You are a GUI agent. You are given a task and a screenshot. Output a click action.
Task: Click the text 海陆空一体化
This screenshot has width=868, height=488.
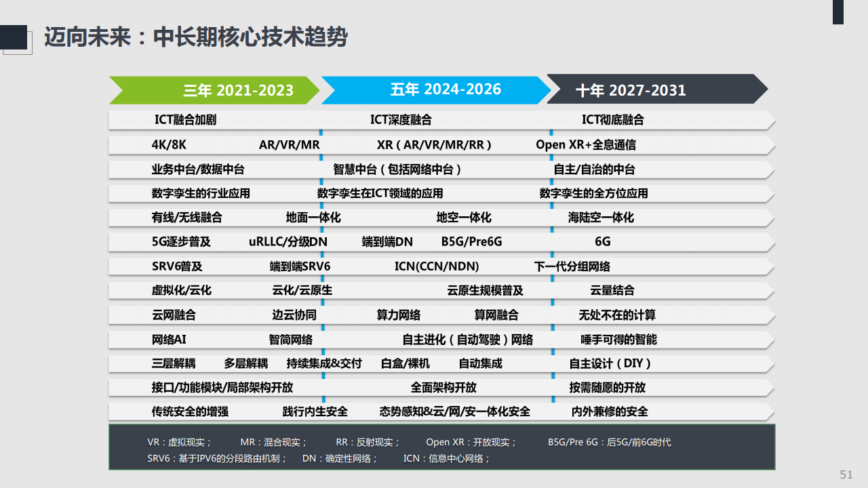pyautogui.click(x=601, y=218)
